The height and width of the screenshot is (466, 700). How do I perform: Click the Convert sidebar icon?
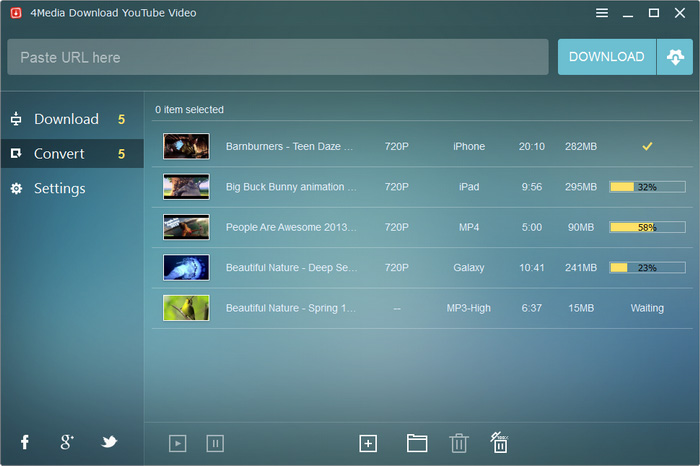tap(16, 154)
